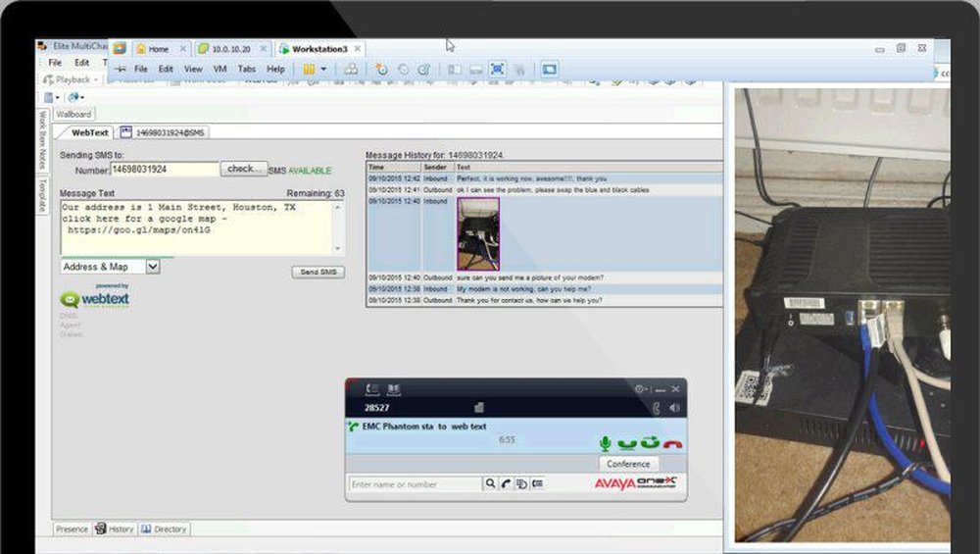980x554 pixels.
Task: Open the Edit menu of Elite MultiChannel
Action: (82, 63)
